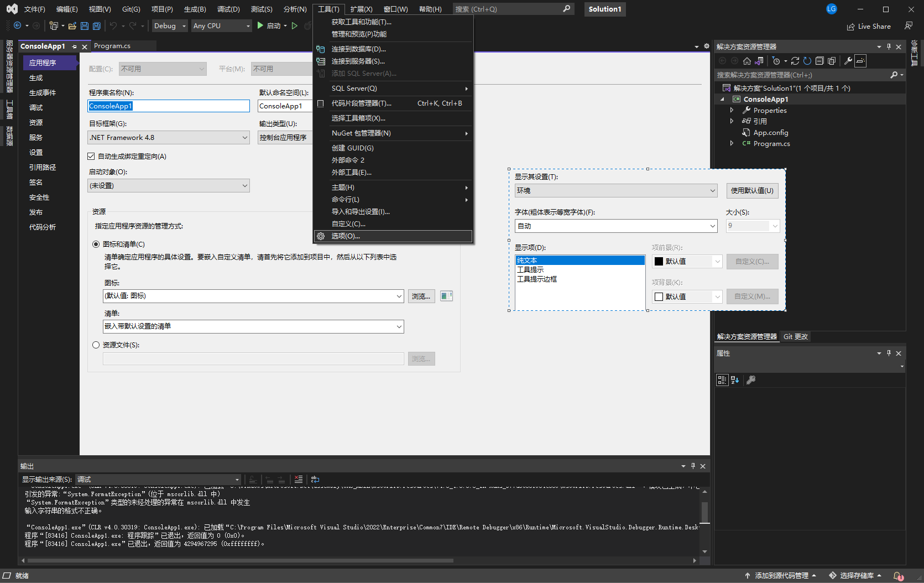The image size is (924, 583).
Task: Open 项前景 color dropdown with black swatch
Action: pyautogui.click(x=687, y=262)
